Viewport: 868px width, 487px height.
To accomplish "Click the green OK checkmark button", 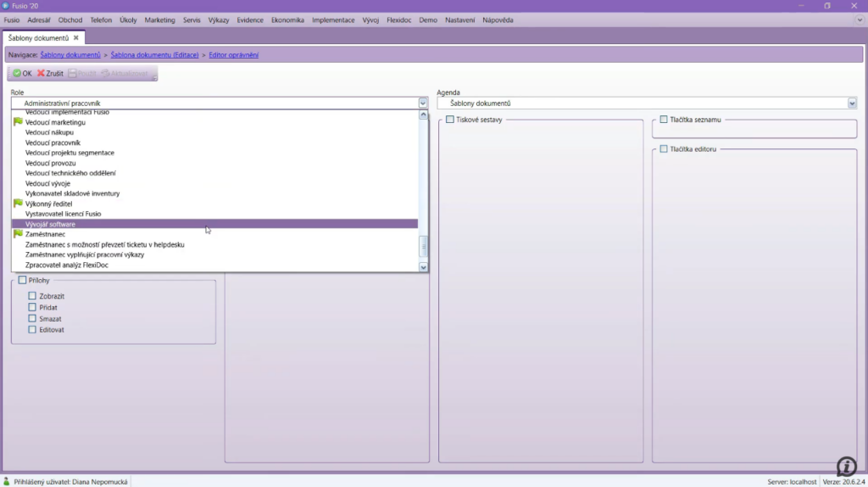I will [23, 74].
